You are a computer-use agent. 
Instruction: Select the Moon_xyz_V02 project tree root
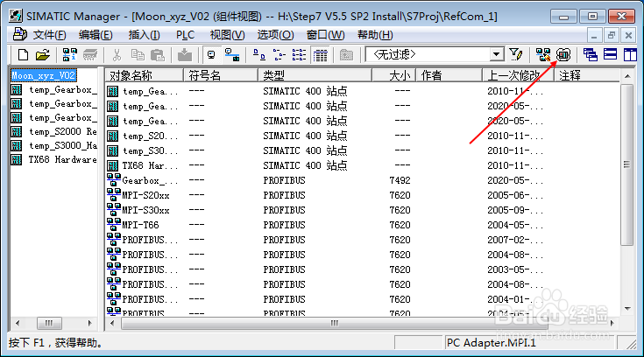(x=43, y=75)
